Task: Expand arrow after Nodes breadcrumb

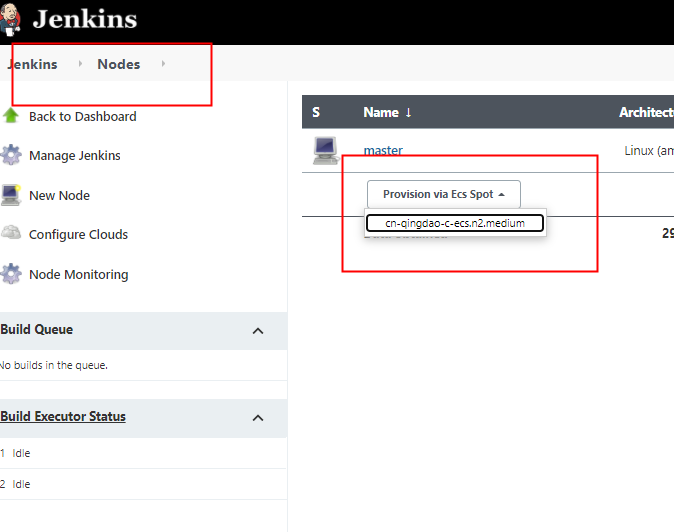Action: [x=163, y=64]
